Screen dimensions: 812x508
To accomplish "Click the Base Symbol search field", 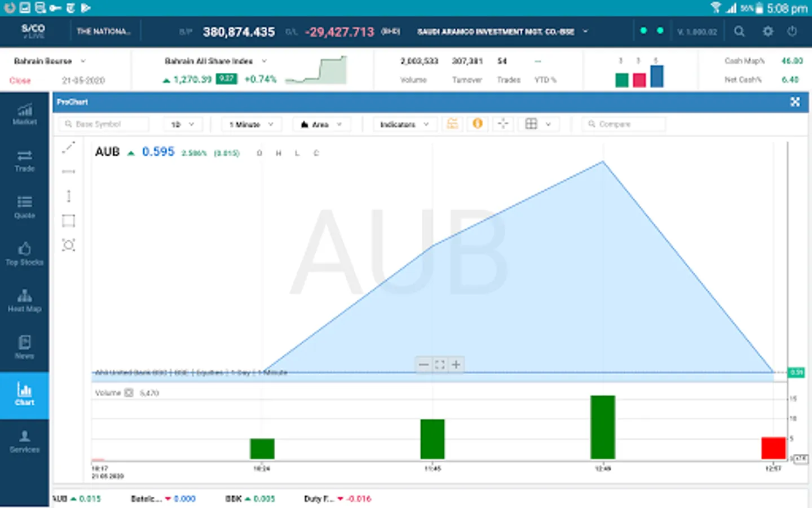I will [103, 124].
